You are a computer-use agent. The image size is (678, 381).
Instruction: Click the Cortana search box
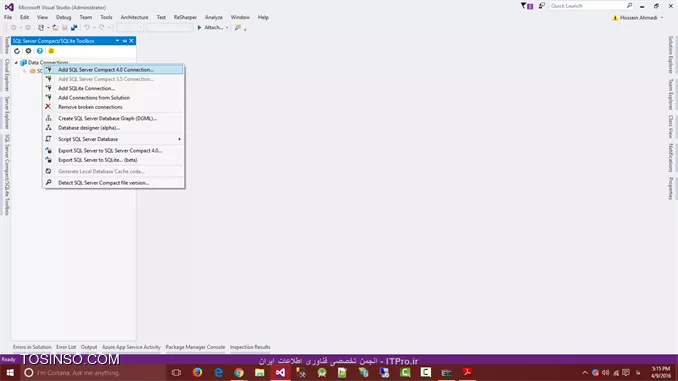point(93,372)
